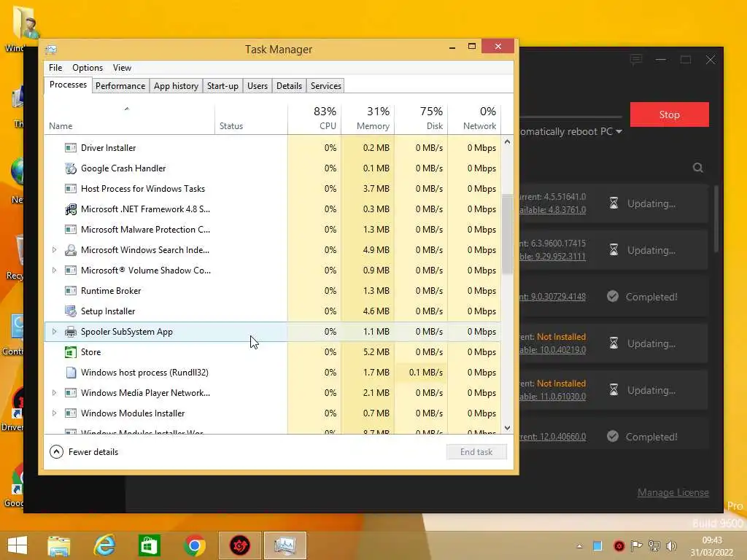Switch to the Users tab
This screenshot has width=747, height=560.
258,86
